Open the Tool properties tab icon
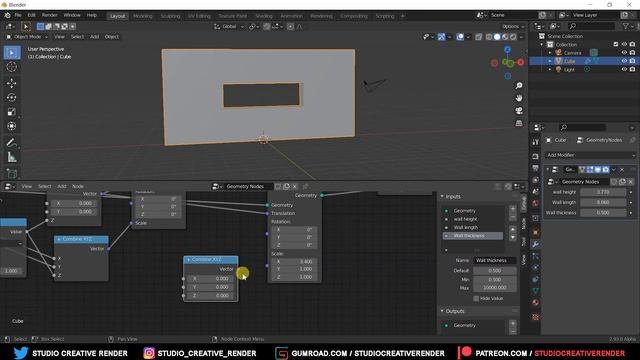 click(x=536, y=142)
